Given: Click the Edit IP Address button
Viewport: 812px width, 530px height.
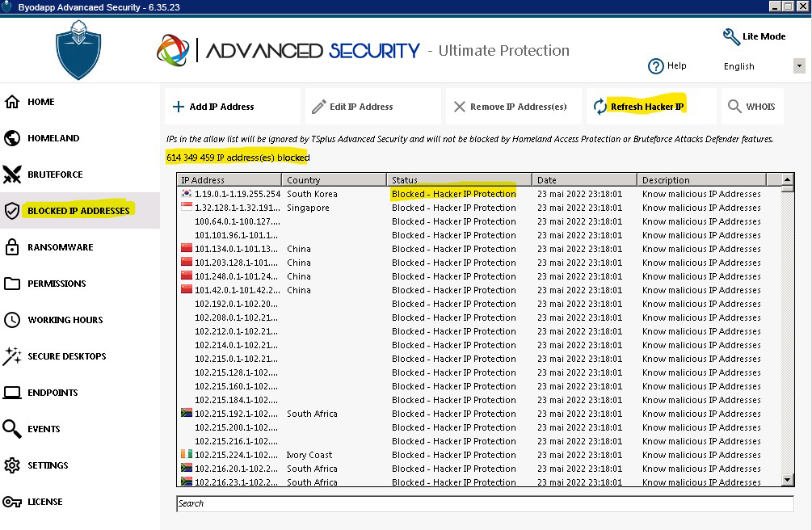Looking at the screenshot, I should click(372, 106).
